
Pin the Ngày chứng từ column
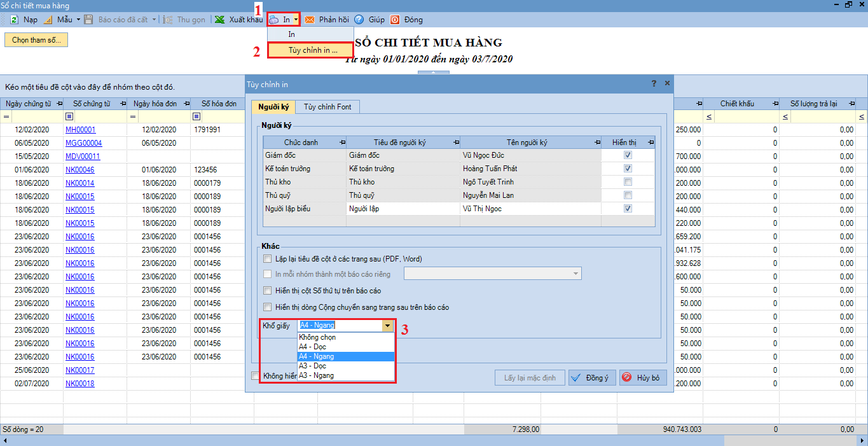pyautogui.click(x=59, y=103)
